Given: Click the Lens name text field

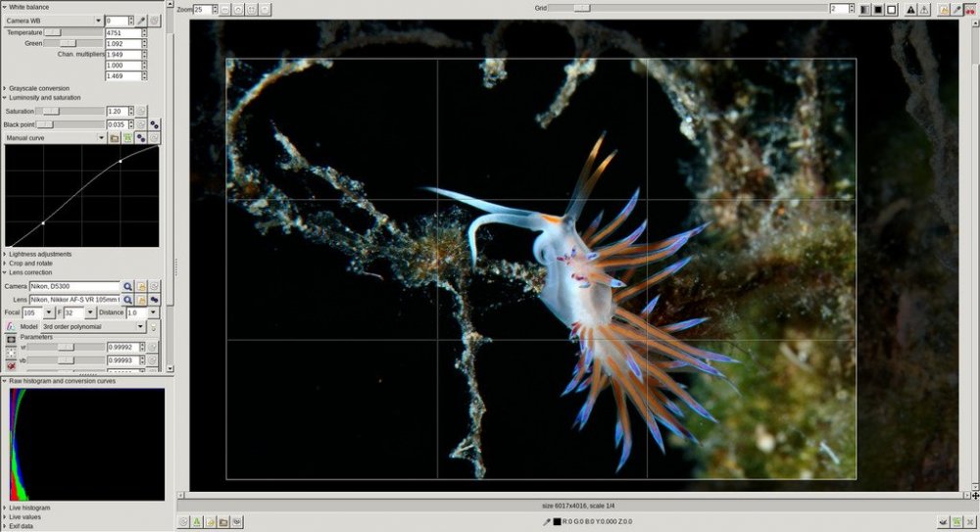Looking at the screenshot, I should 75,300.
